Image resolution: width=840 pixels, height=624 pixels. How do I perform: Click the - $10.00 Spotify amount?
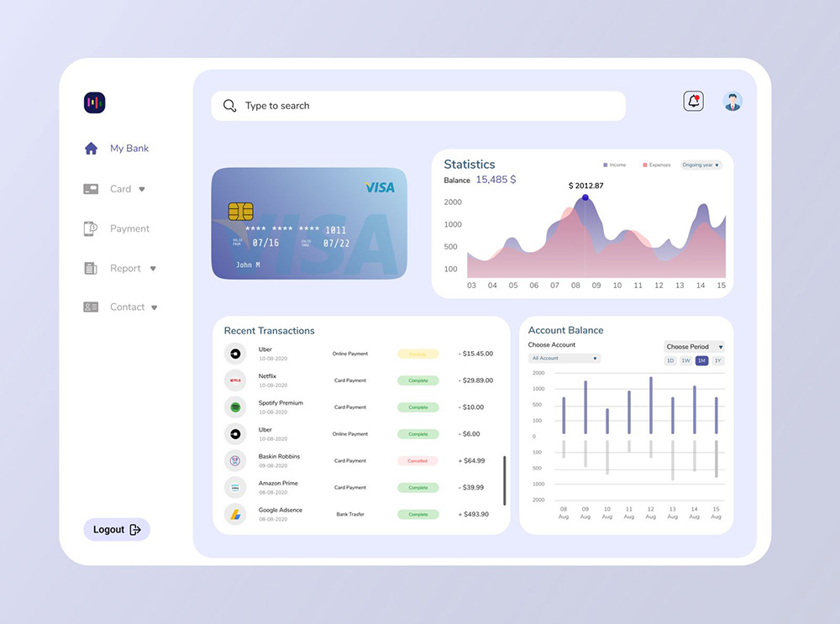471,407
